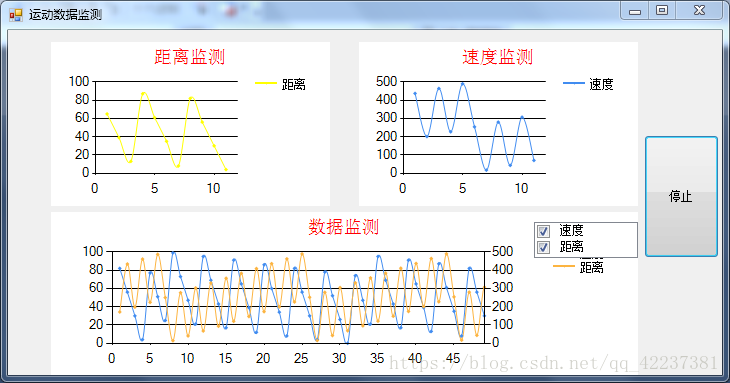
Task: Click the 距离监测 chart title
Action: coord(189,57)
